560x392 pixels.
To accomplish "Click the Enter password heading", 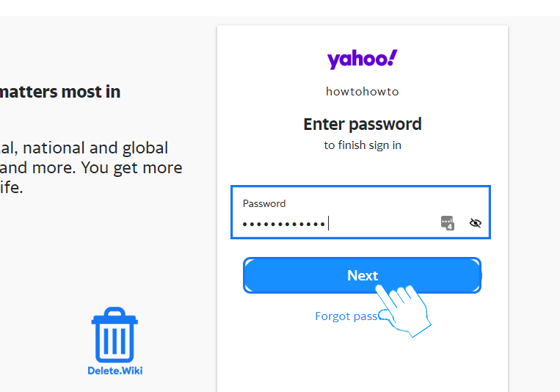I will (x=362, y=124).
